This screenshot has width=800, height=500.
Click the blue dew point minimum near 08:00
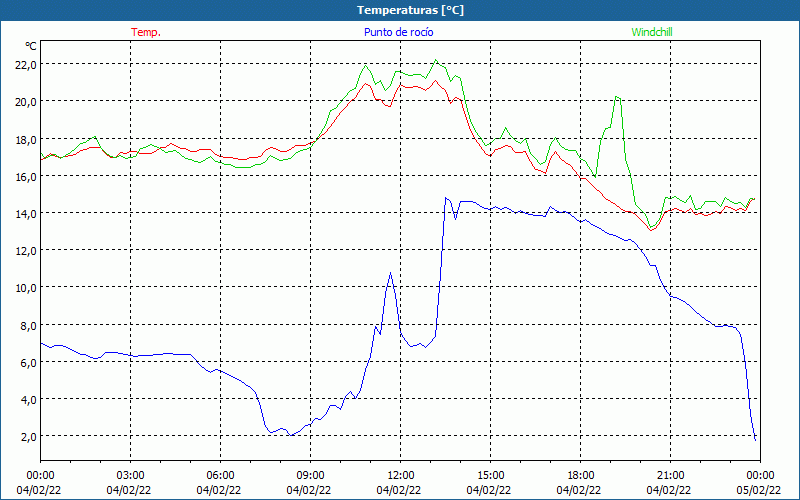click(x=290, y=435)
